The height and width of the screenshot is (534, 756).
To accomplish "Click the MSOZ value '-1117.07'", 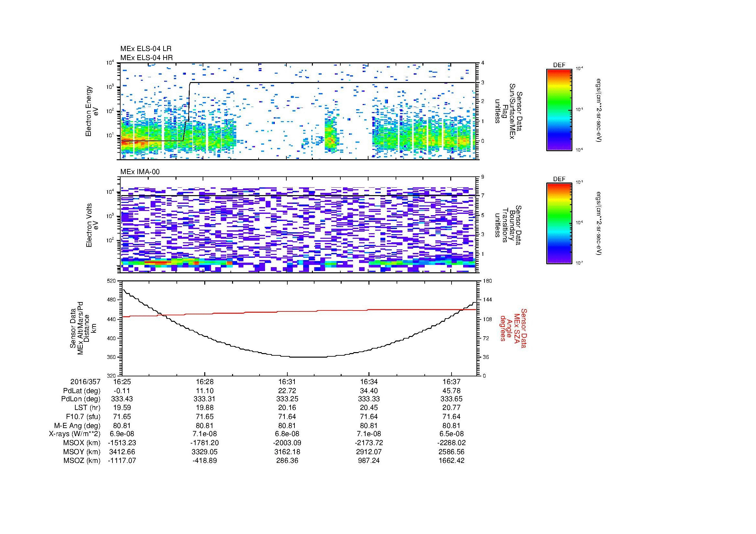I will (x=122, y=461).
